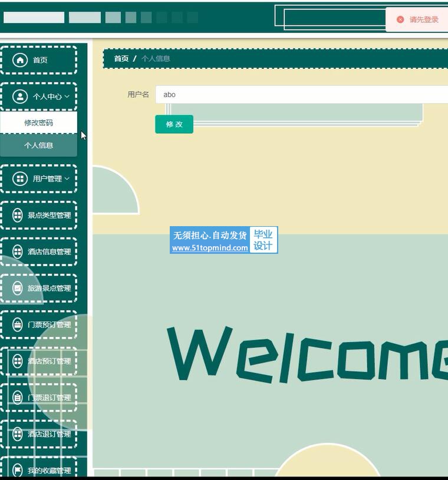Expand the 用户管理 menu chevron
This screenshot has width=448, height=480.
[x=67, y=179]
